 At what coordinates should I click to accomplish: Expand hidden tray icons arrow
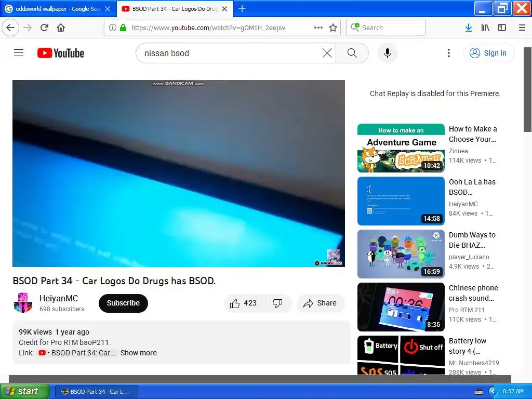coord(493,392)
